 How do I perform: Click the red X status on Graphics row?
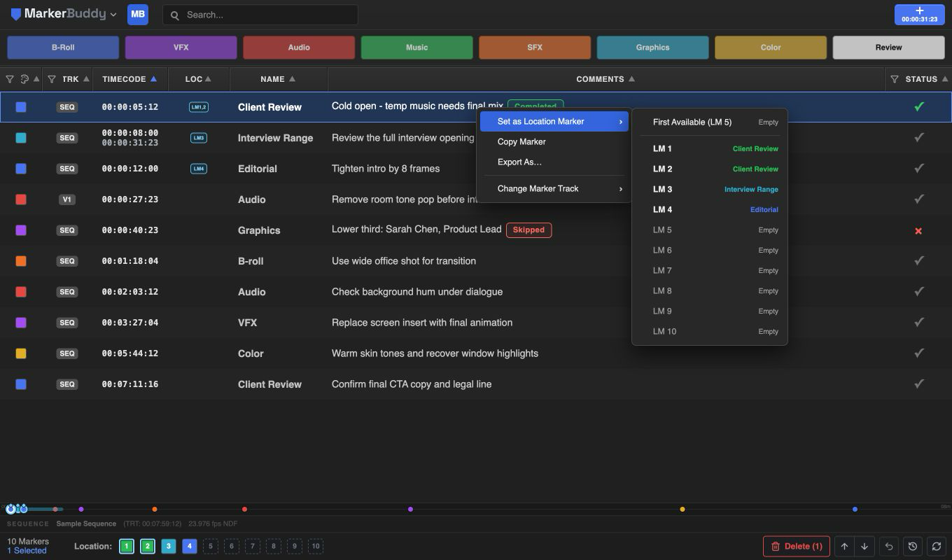click(x=918, y=230)
